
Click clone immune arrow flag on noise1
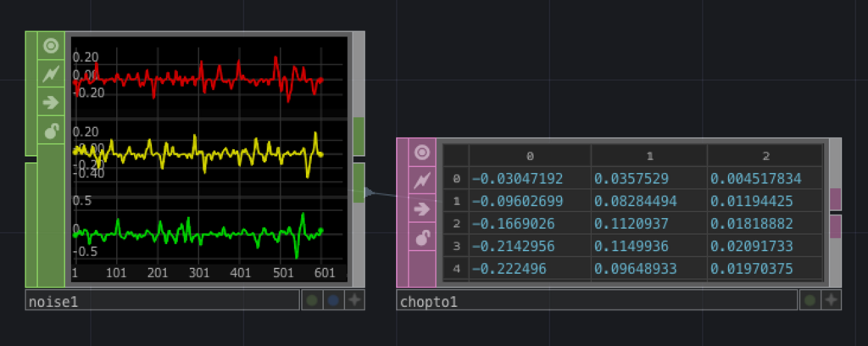[51, 102]
